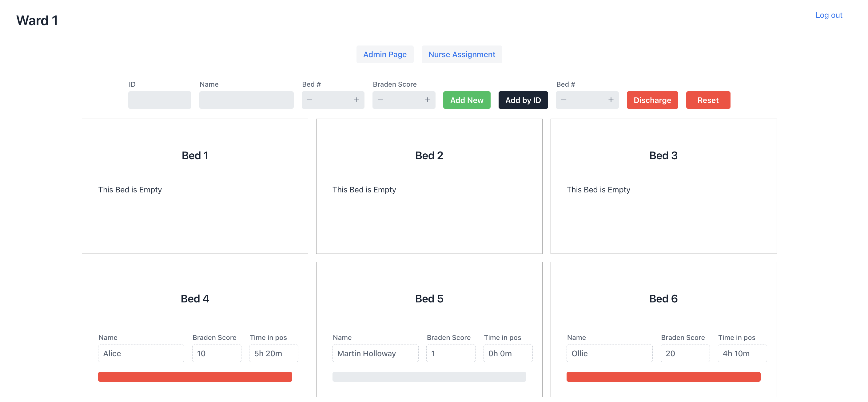Image resolution: width=868 pixels, height=402 pixels.
Task: Click the Add New patient button
Action: pos(467,100)
